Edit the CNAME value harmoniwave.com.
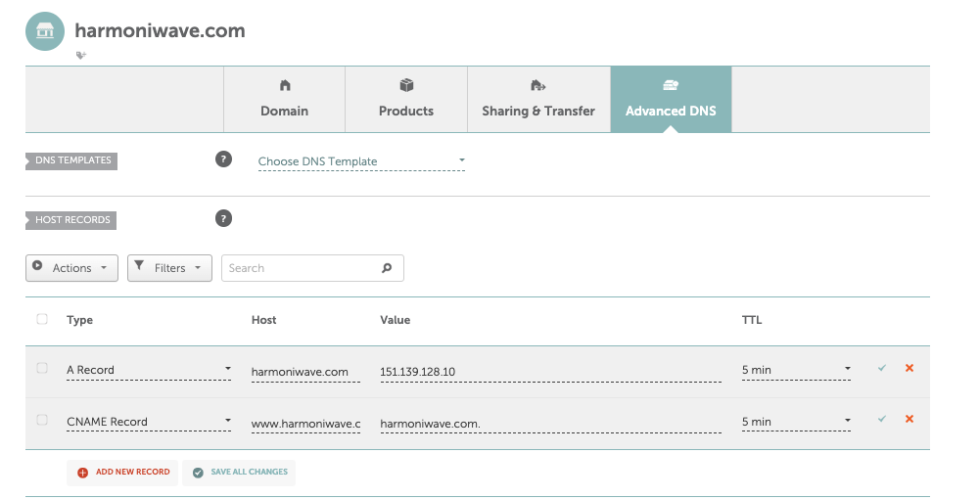 [550, 424]
